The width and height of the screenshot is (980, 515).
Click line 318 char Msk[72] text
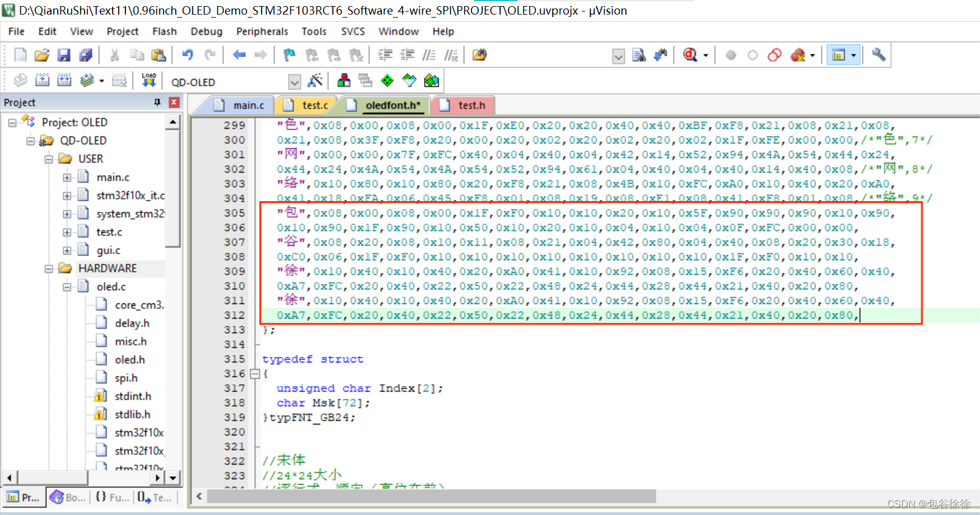[x=323, y=403]
